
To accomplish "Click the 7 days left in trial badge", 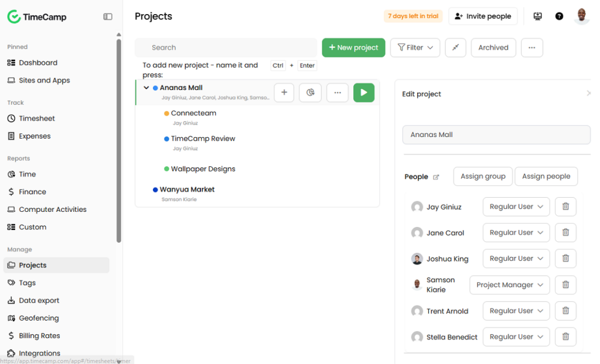I will click(x=413, y=16).
